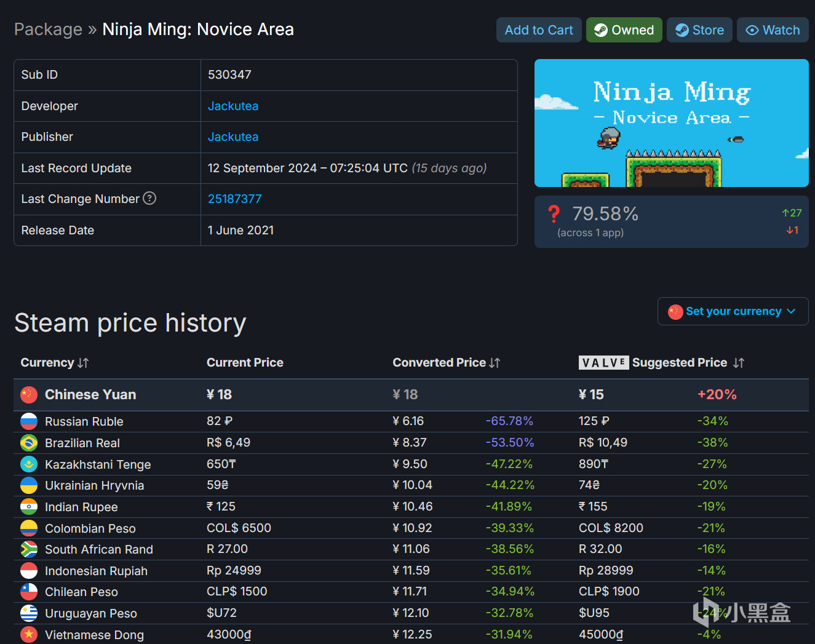The image size is (815, 644).
Task: Click the R 32.00 suggested price
Action: pos(600,549)
